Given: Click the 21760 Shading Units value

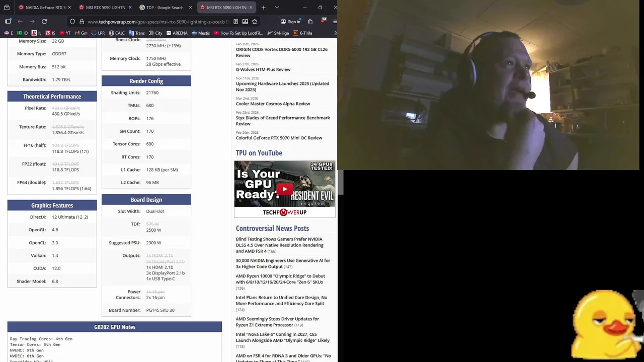Looking at the screenshot, I should (152, 93).
